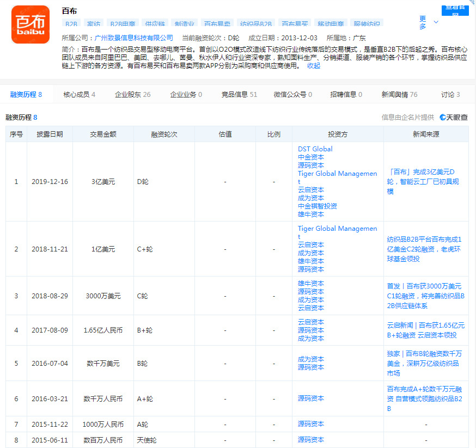Screen dimensions: 476x448
Task: Select the 制造业 tag
Action: point(184,23)
